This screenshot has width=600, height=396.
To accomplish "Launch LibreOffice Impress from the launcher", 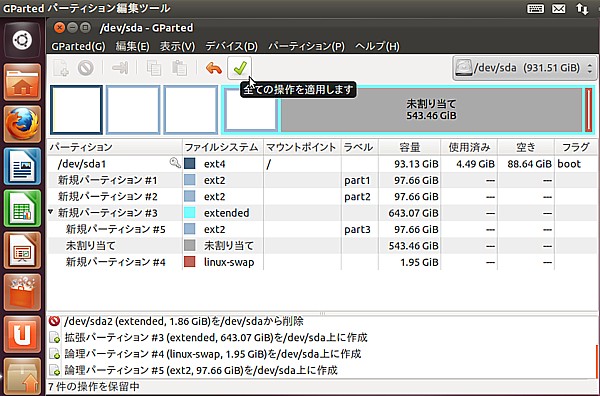I will coord(22,251).
